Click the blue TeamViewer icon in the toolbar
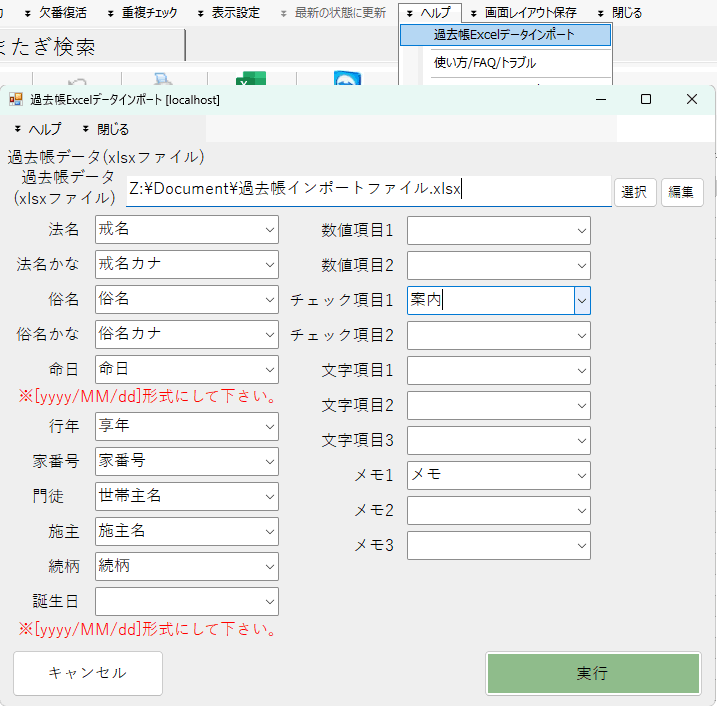The image size is (717, 706). [346, 81]
